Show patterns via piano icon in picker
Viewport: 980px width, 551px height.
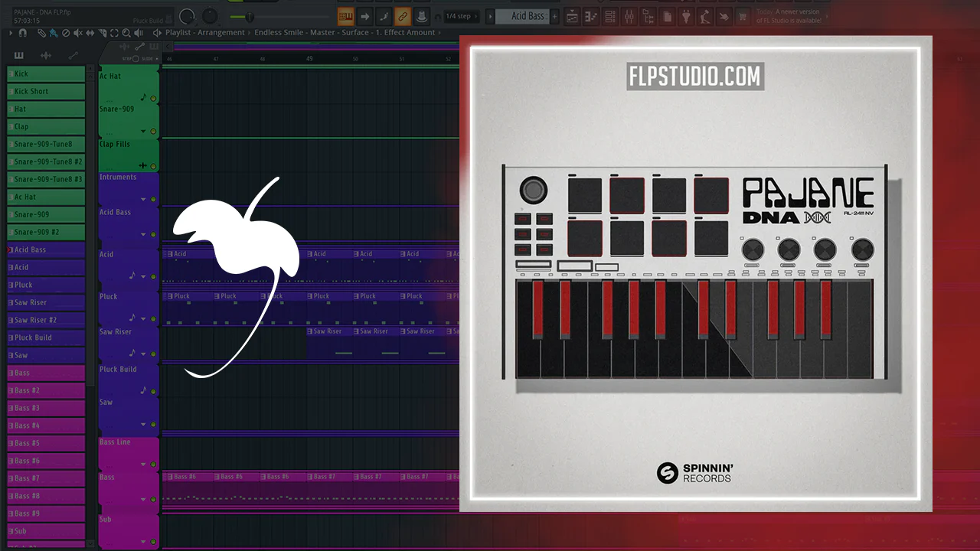pyautogui.click(x=18, y=55)
